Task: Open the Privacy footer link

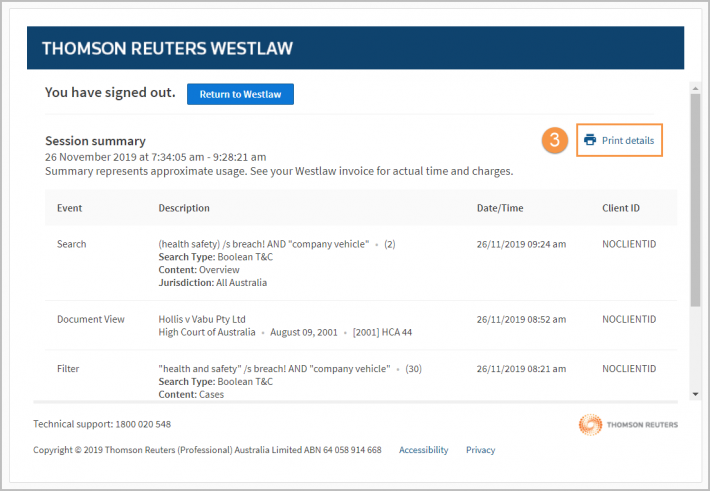Action: click(x=480, y=450)
